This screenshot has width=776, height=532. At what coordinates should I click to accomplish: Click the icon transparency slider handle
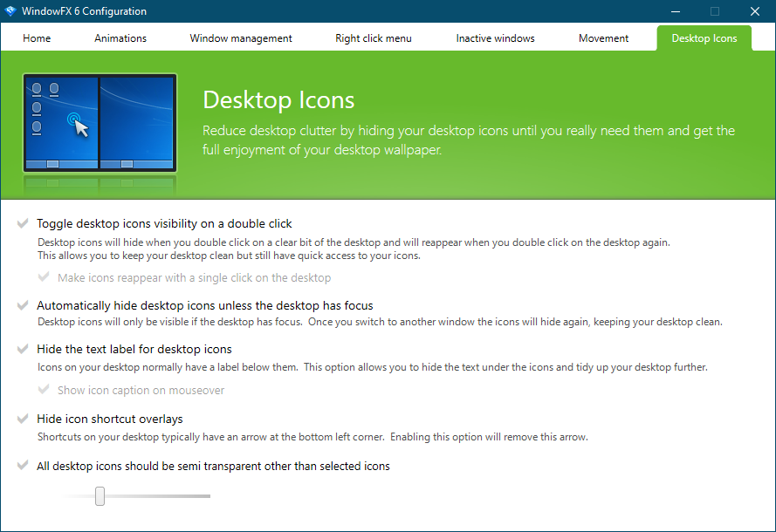tap(100, 496)
